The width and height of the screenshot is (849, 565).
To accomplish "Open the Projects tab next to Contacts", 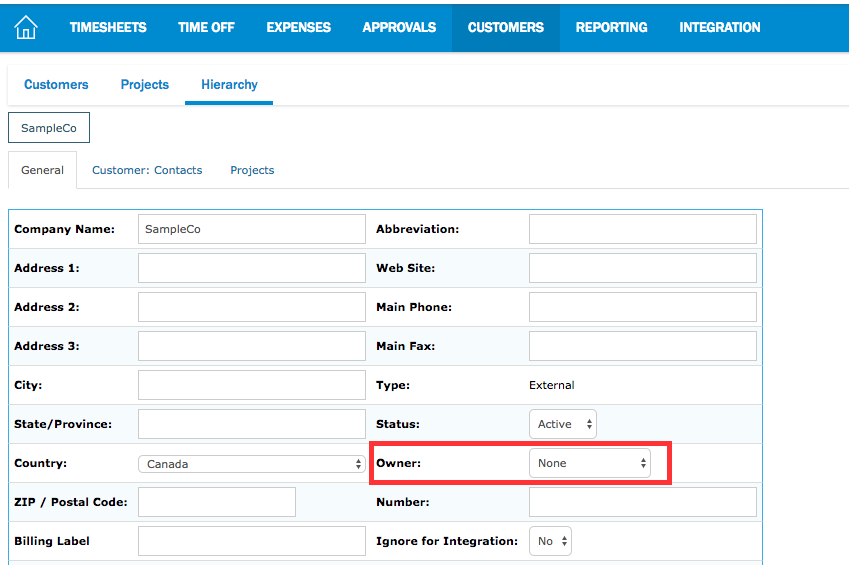I will tap(252, 170).
